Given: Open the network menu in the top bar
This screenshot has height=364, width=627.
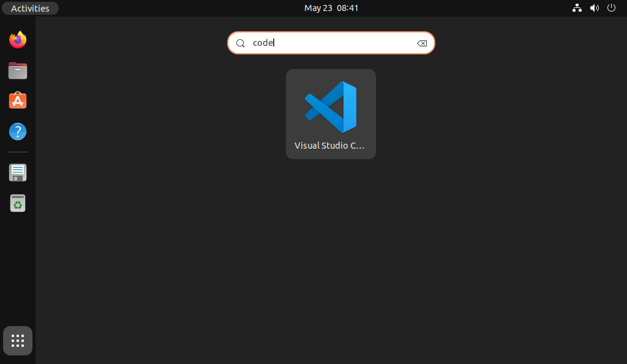Looking at the screenshot, I should (576, 8).
